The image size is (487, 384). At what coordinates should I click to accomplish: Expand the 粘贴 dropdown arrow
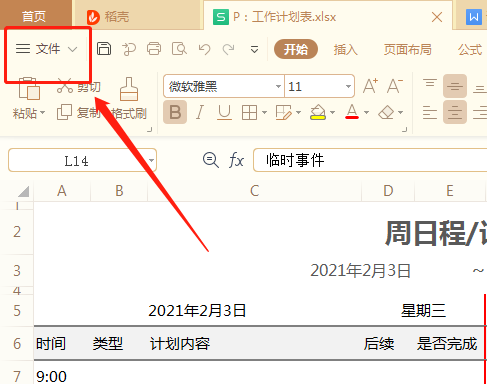[43, 113]
